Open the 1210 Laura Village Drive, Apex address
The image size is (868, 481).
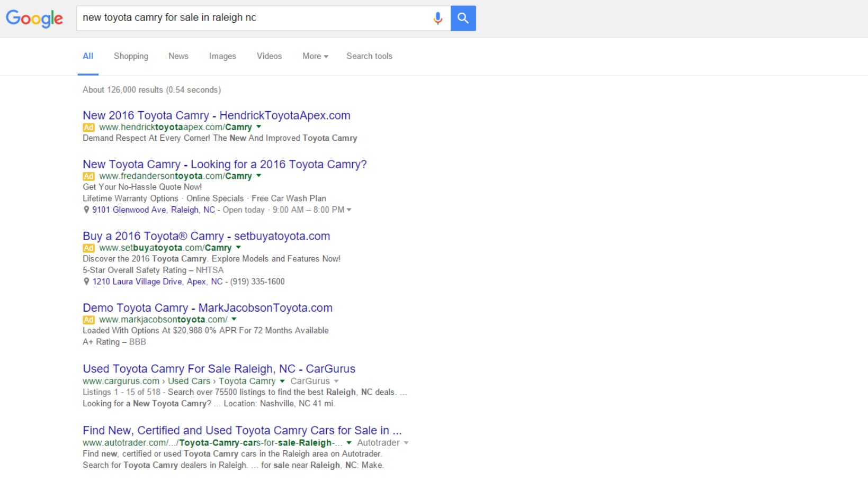pyautogui.click(x=158, y=282)
